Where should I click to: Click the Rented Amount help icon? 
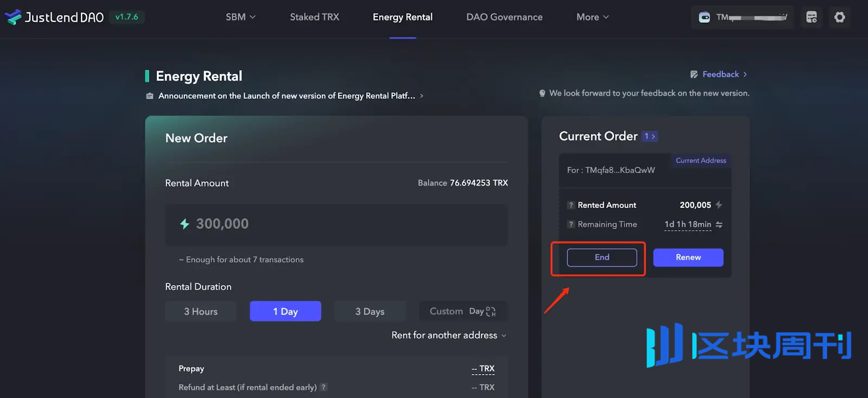click(571, 205)
